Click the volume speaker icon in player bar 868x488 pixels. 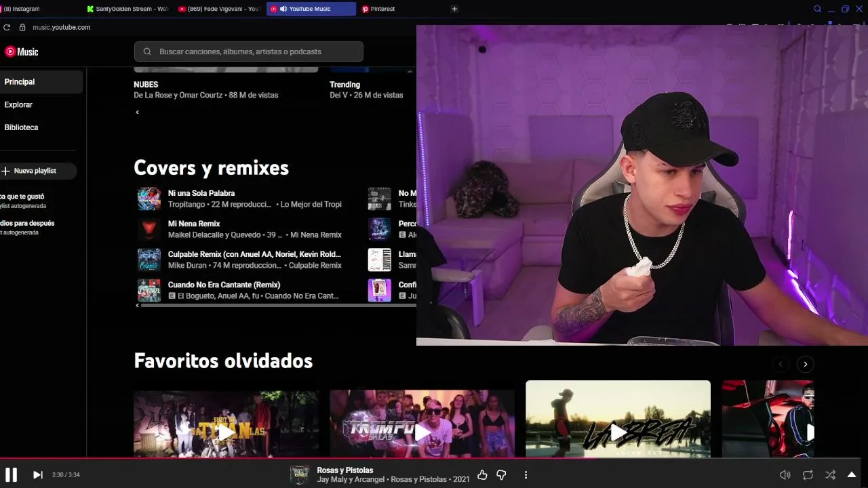pos(785,475)
